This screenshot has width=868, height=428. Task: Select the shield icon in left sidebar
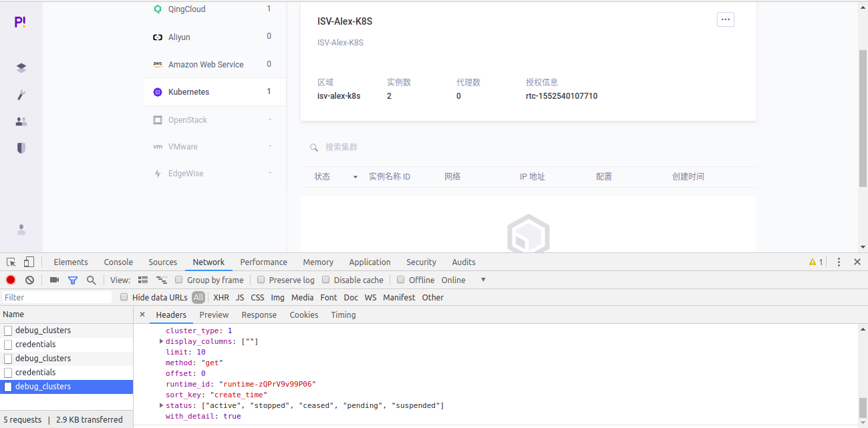click(x=21, y=148)
